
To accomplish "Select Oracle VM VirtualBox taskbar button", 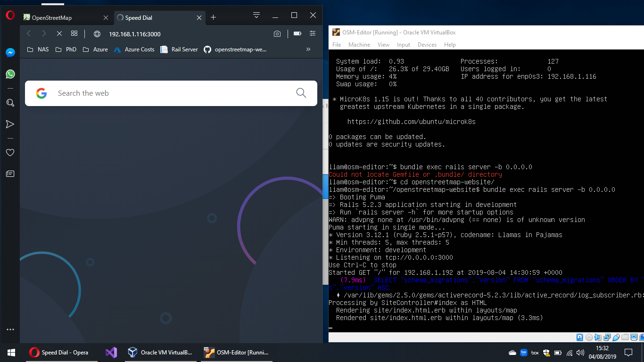I will tap(160, 352).
